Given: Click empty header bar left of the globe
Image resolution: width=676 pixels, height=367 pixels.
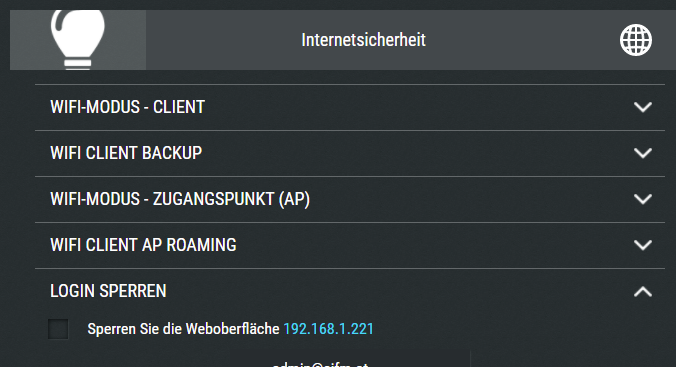Looking at the screenshot, I should [522, 40].
